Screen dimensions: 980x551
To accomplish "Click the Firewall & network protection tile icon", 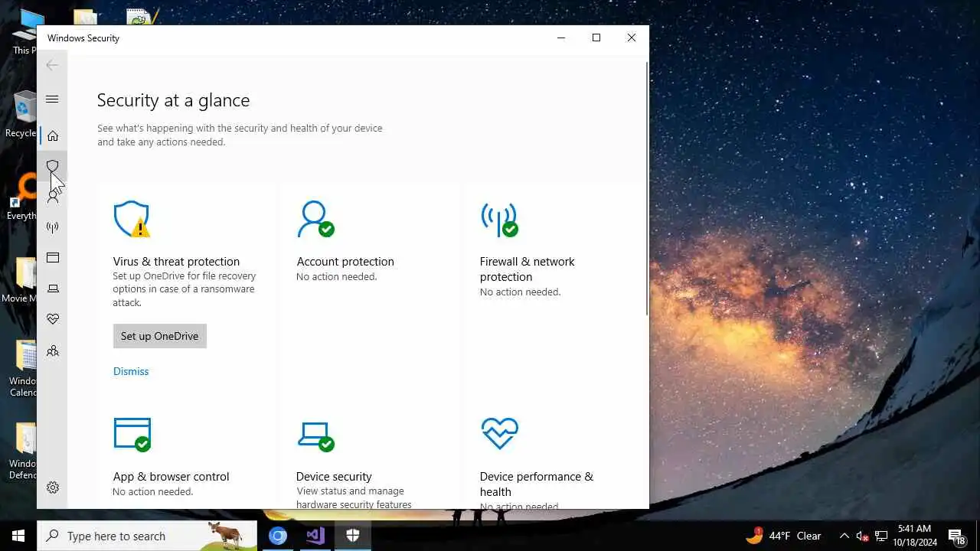I will point(499,220).
